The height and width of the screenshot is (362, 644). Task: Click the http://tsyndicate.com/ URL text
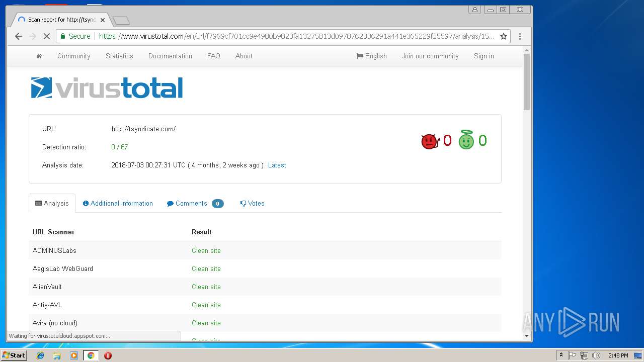[143, 129]
